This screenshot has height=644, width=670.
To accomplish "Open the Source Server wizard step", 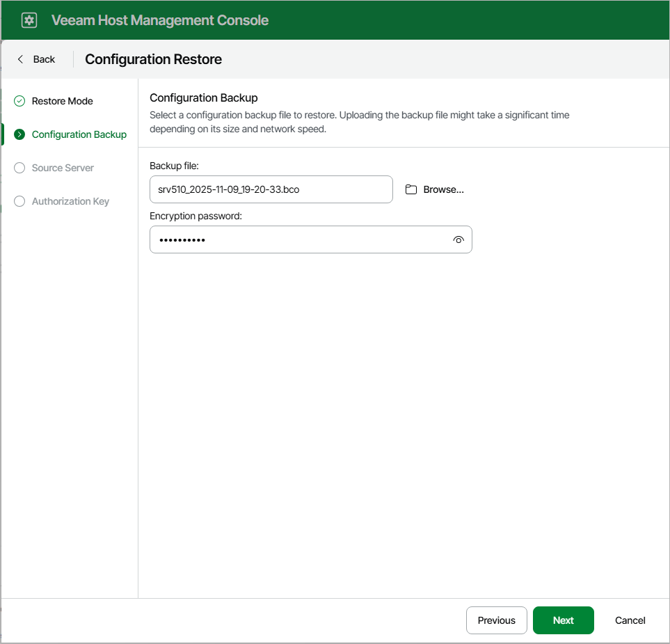I will (x=63, y=168).
